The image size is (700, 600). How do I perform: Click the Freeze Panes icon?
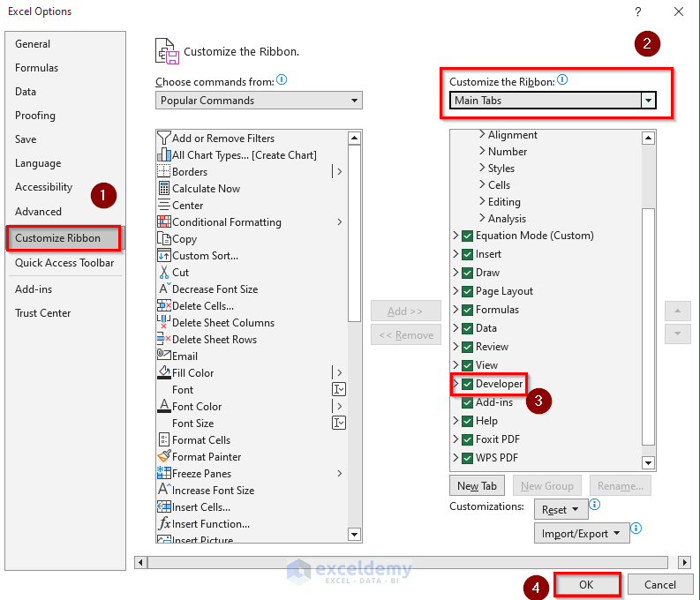click(164, 473)
